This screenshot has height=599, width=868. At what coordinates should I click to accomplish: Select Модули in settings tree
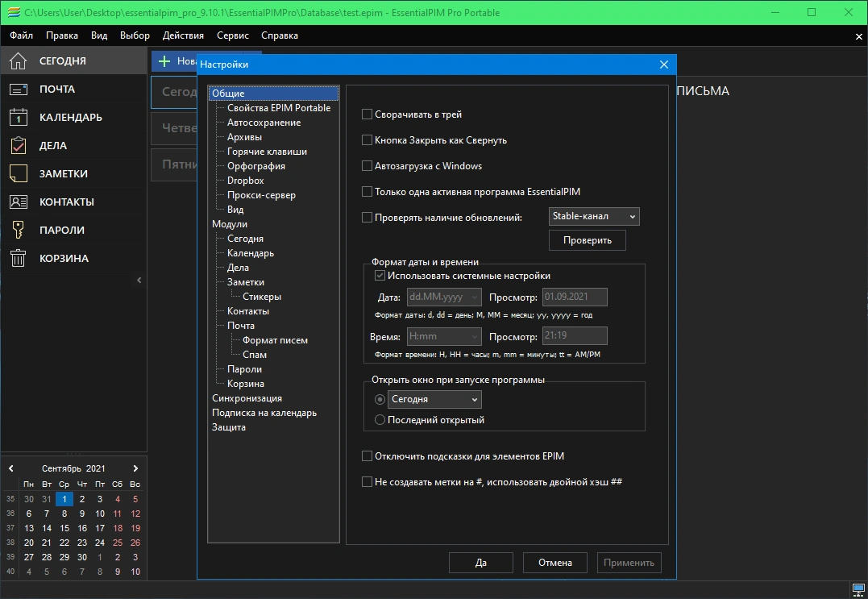click(230, 223)
